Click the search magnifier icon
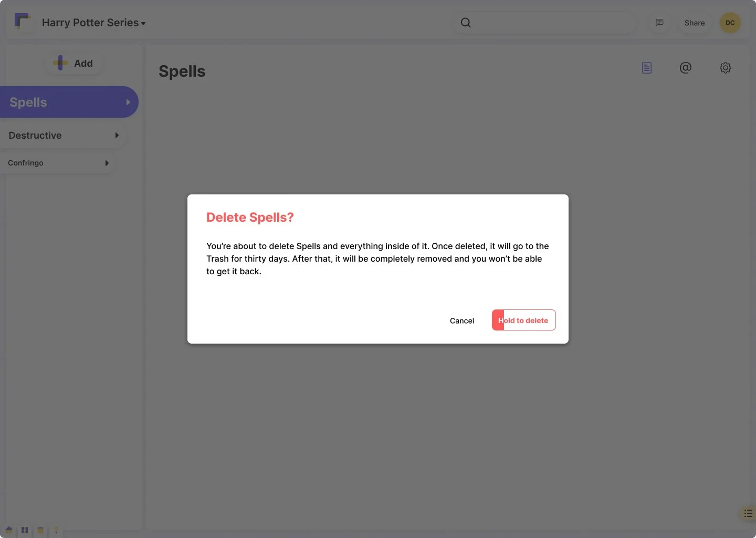 click(x=466, y=23)
